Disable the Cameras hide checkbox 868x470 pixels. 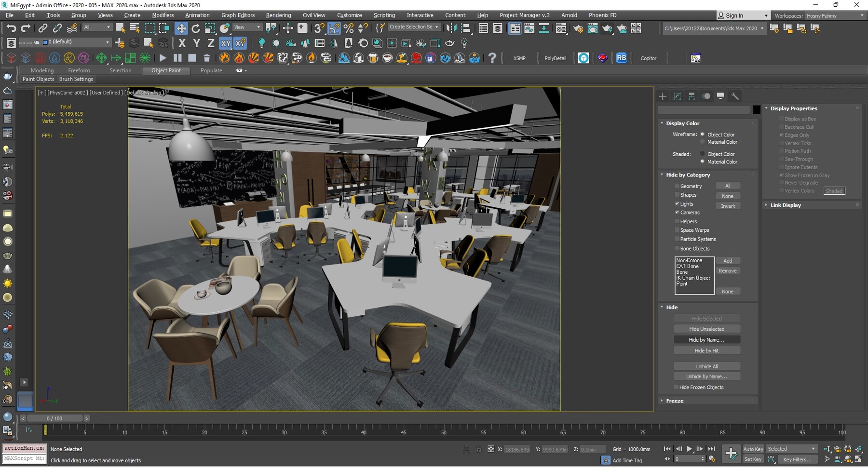point(678,212)
